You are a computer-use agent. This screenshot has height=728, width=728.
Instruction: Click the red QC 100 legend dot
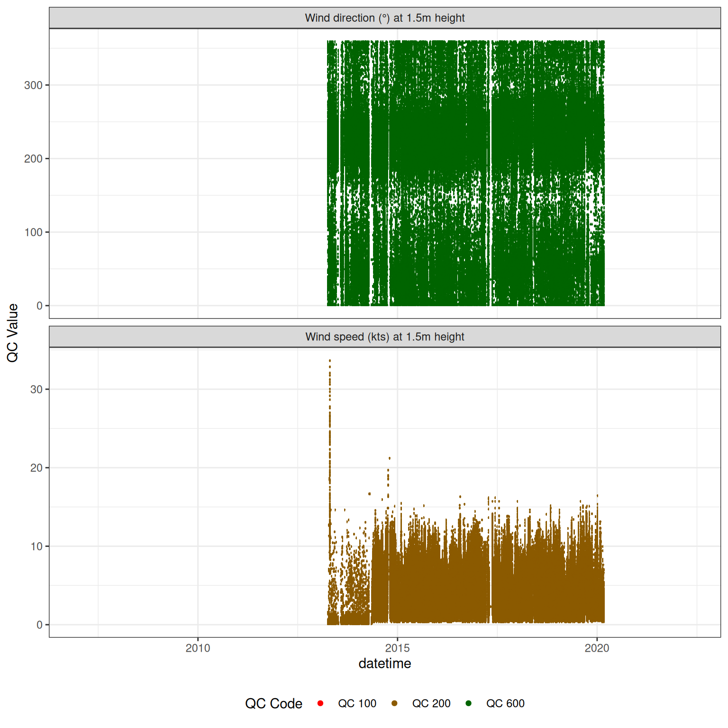coord(320,703)
